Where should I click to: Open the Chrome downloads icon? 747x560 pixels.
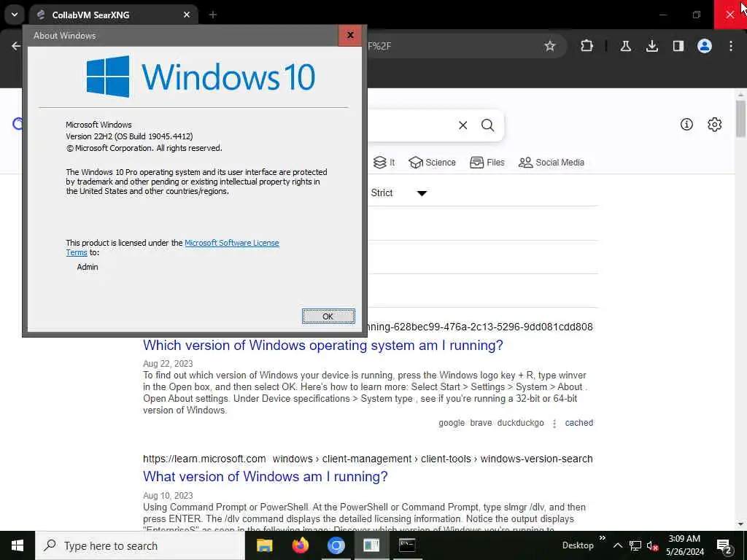coord(651,46)
